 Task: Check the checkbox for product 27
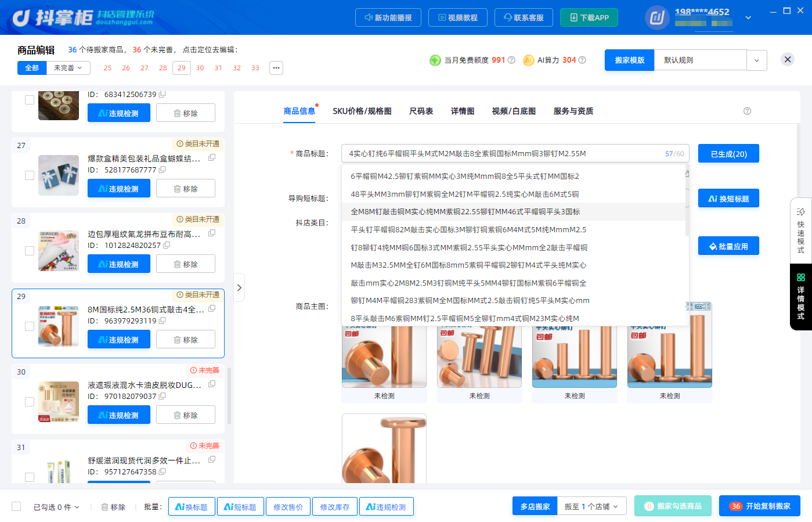(x=30, y=175)
